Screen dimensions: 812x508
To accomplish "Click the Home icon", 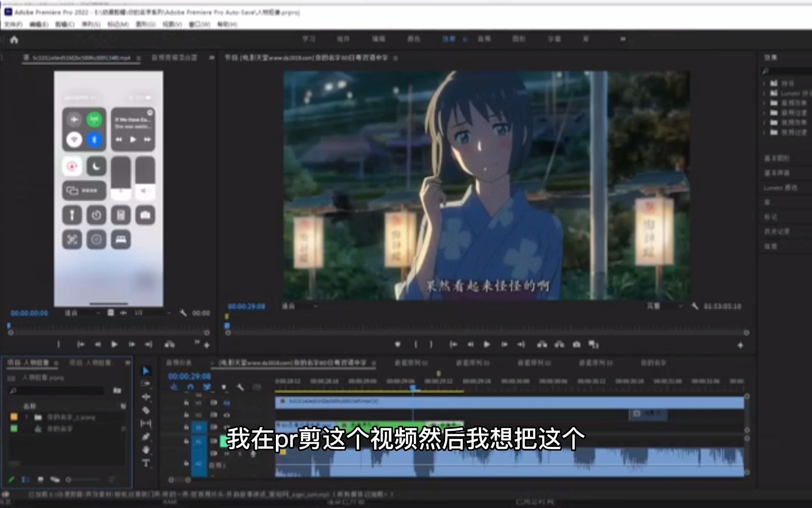I will point(14,40).
